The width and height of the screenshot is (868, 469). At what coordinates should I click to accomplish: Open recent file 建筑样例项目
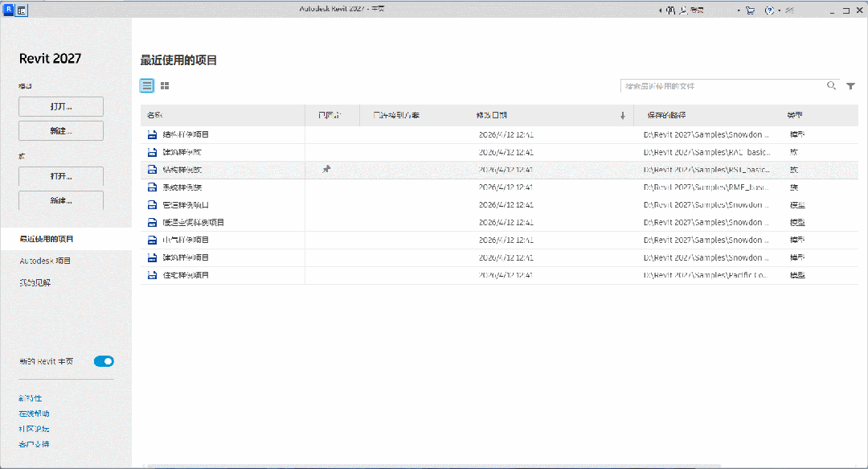(186, 257)
